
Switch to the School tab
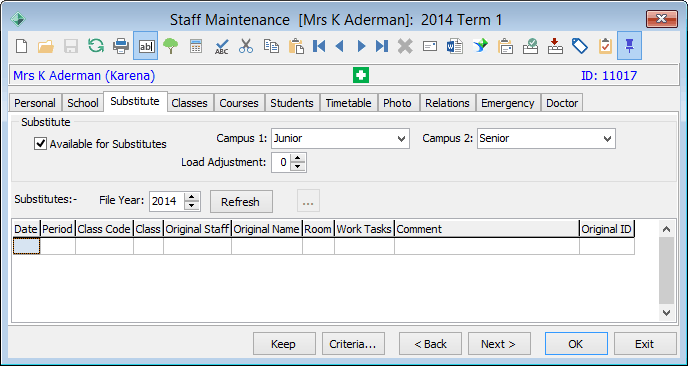[x=82, y=103]
